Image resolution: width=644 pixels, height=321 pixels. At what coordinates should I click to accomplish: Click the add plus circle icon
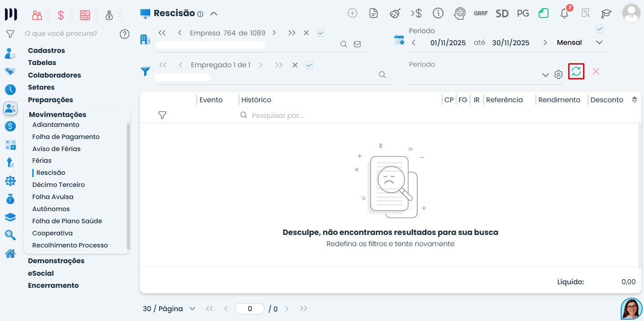352,13
